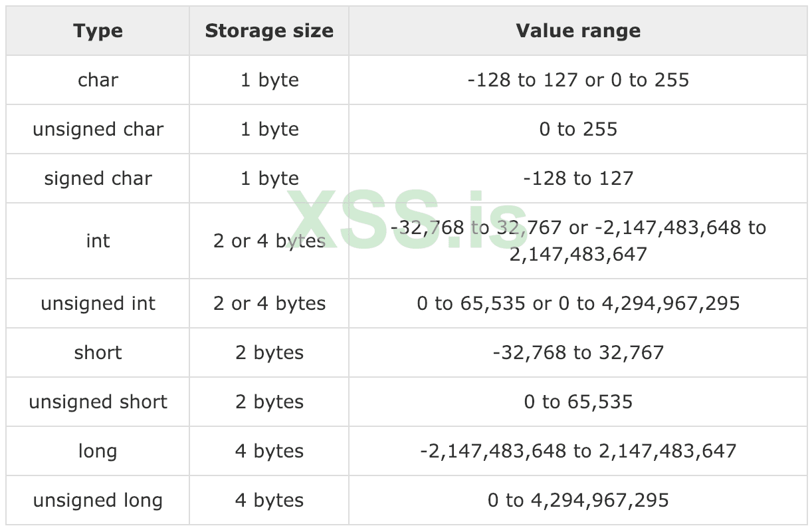Viewport: 812px width, 532px height.
Task: Click the "Type" column header
Action: (x=98, y=31)
